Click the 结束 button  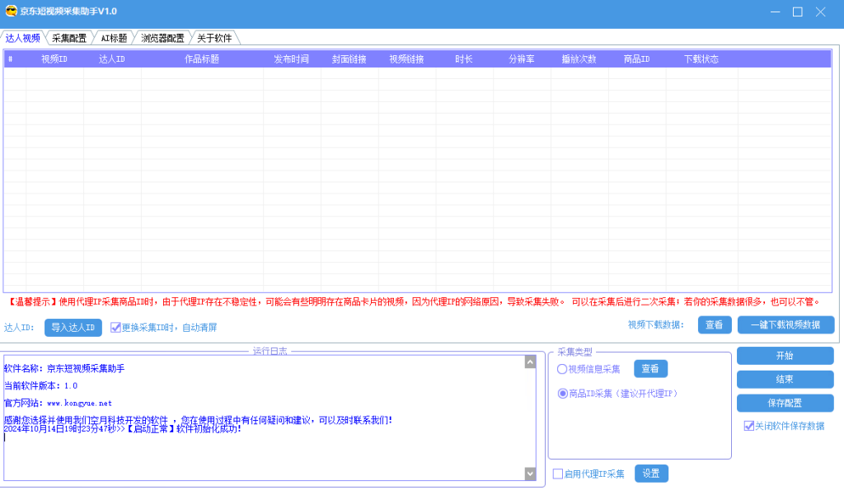[x=785, y=379]
